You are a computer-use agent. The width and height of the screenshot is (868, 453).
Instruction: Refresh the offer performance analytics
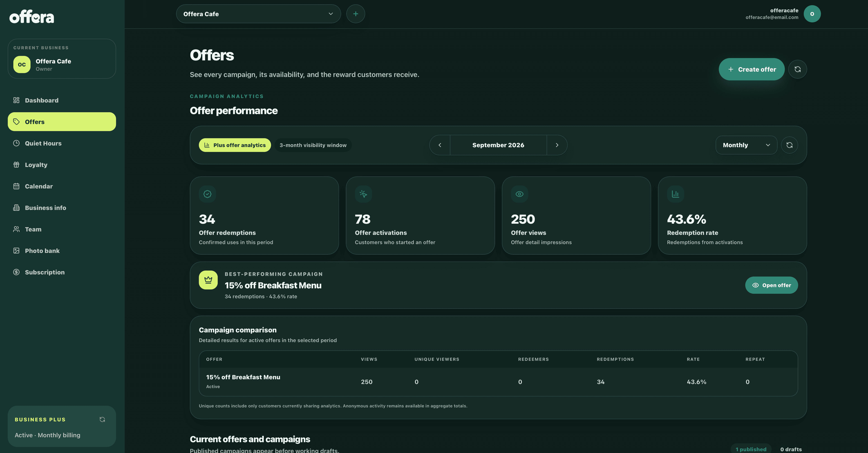point(790,145)
